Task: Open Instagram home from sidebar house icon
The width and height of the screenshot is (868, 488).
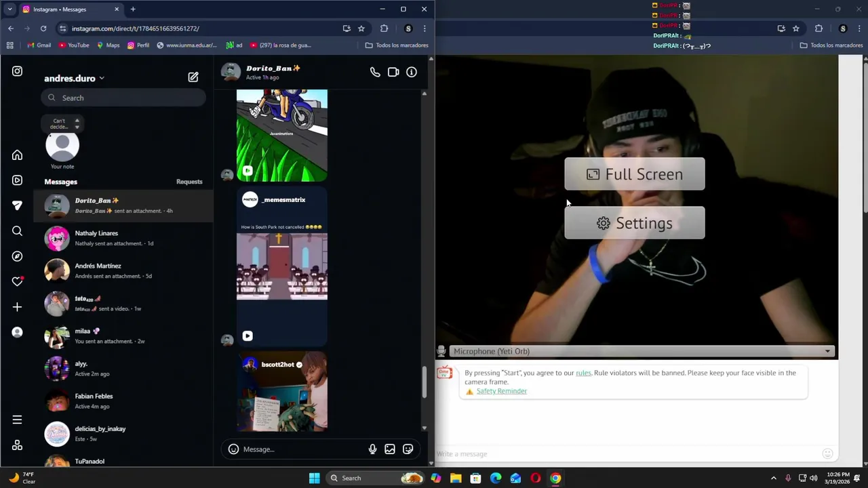Action: point(17,155)
